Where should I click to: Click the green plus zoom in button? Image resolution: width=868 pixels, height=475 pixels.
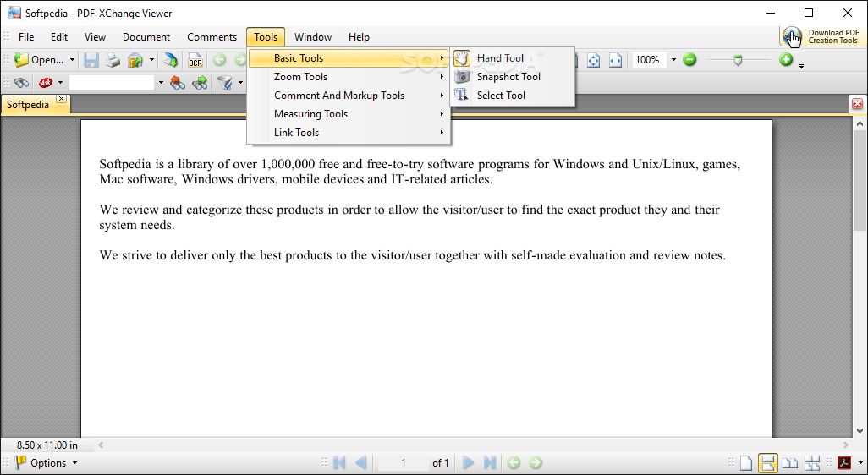786,59
